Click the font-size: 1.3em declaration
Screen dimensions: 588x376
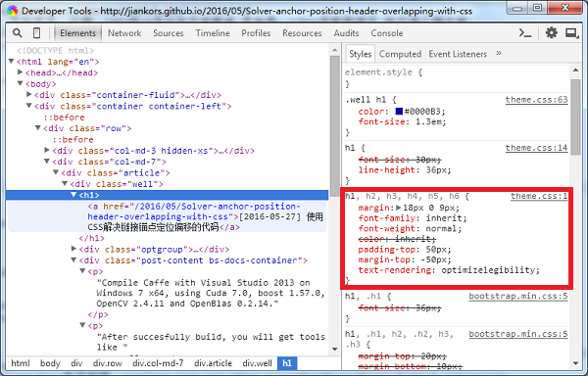coord(402,121)
